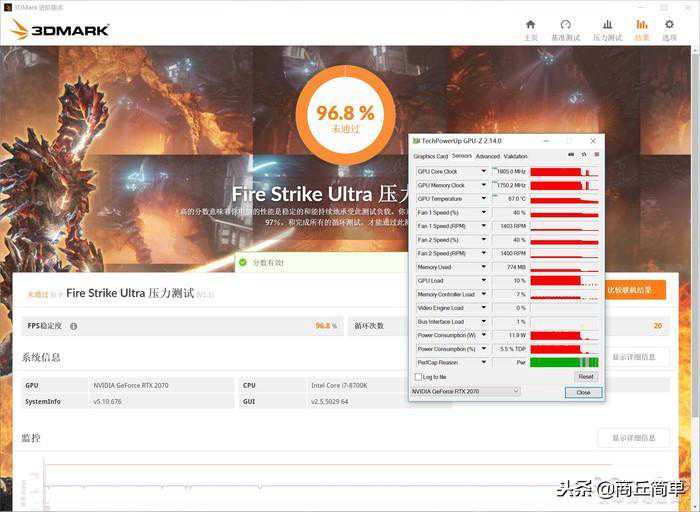Image resolution: width=700 pixels, height=512 pixels.
Task: Expand the Memory Used sensor dropdown
Action: click(x=484, y=267)
